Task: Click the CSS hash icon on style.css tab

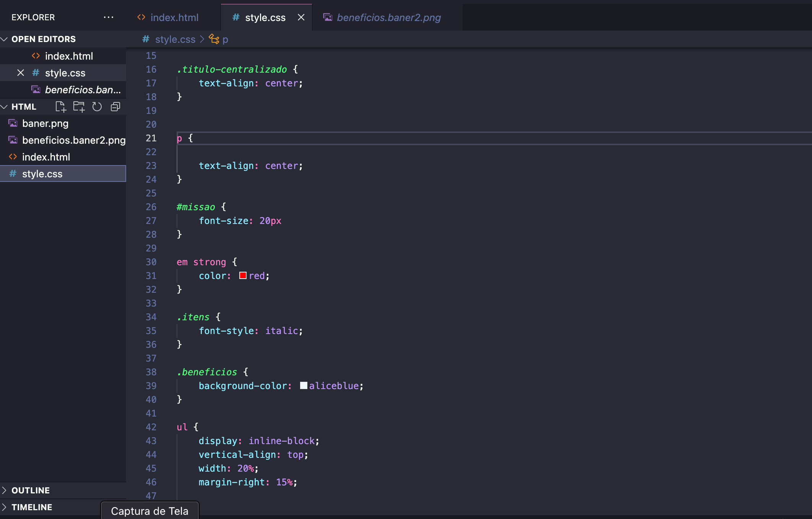Action: pos(236,17)
